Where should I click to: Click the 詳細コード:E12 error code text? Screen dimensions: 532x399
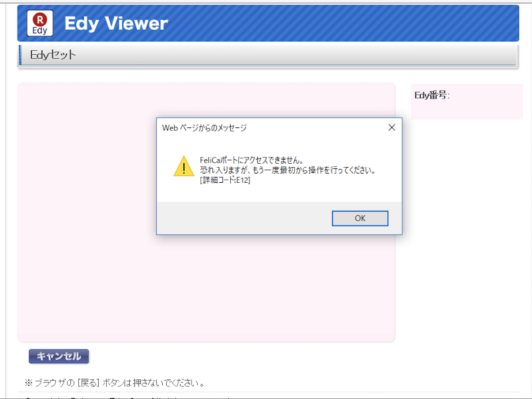[x=225, y=180]
